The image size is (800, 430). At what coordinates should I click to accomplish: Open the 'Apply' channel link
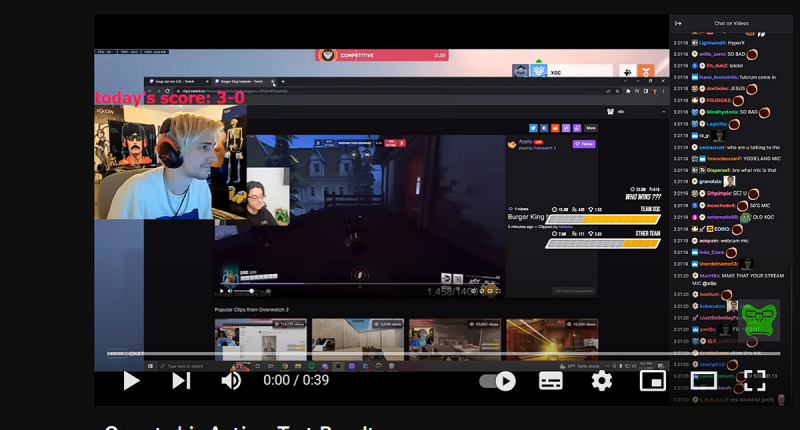click(x=525, y=141)
